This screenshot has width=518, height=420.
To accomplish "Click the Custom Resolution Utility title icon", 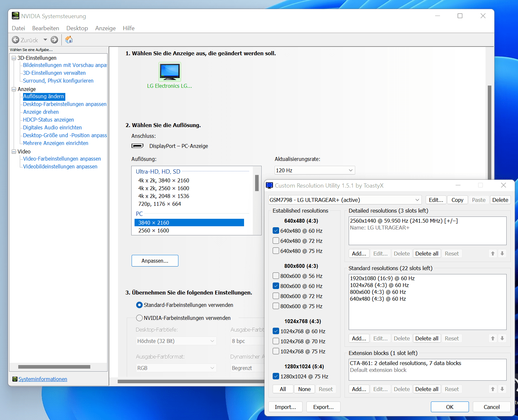I will (x=269, y=186).
